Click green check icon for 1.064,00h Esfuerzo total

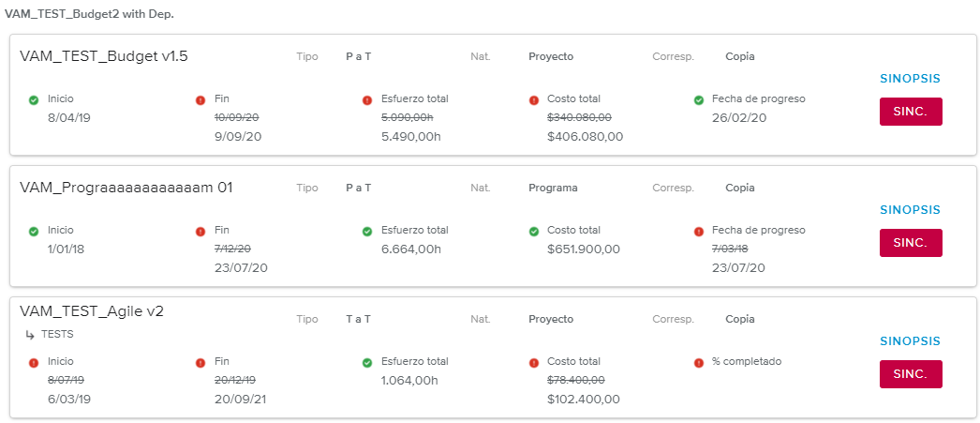(367, 362)
